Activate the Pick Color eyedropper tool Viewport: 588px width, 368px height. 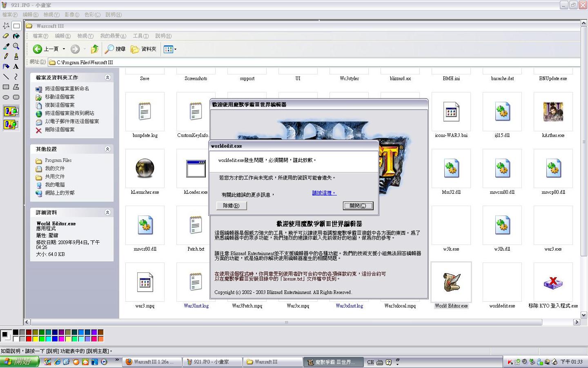tap(6, 46)
